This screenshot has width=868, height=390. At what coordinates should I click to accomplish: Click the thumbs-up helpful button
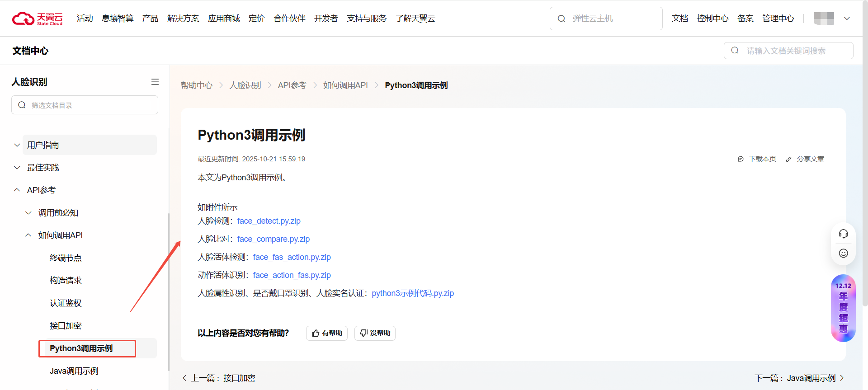point(326,333)
